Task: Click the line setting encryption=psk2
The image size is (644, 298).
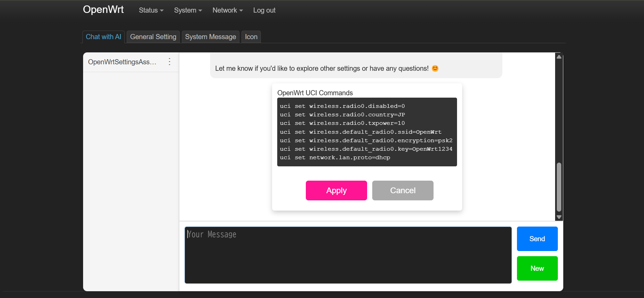Action: (x=366, y=140)
